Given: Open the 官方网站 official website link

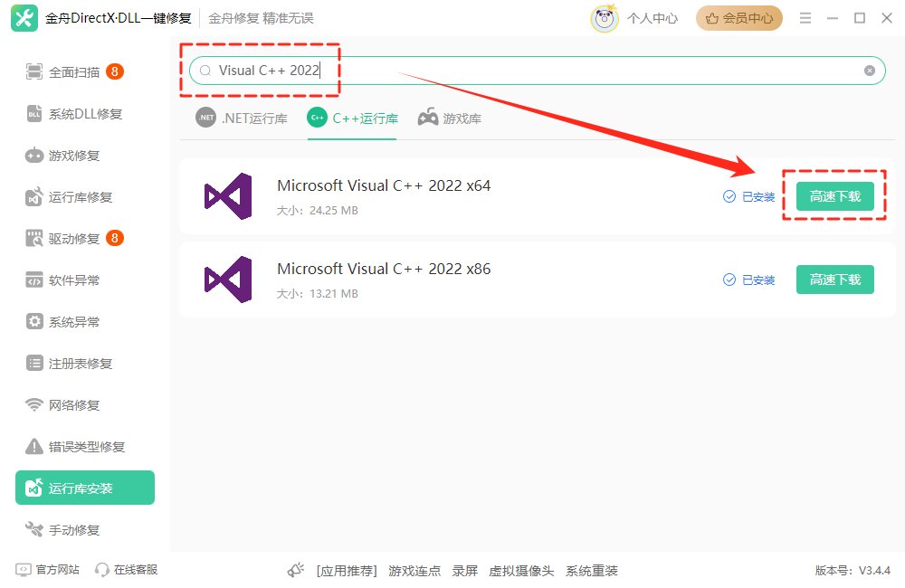Looking at the screenshot, I should (47, 570).
